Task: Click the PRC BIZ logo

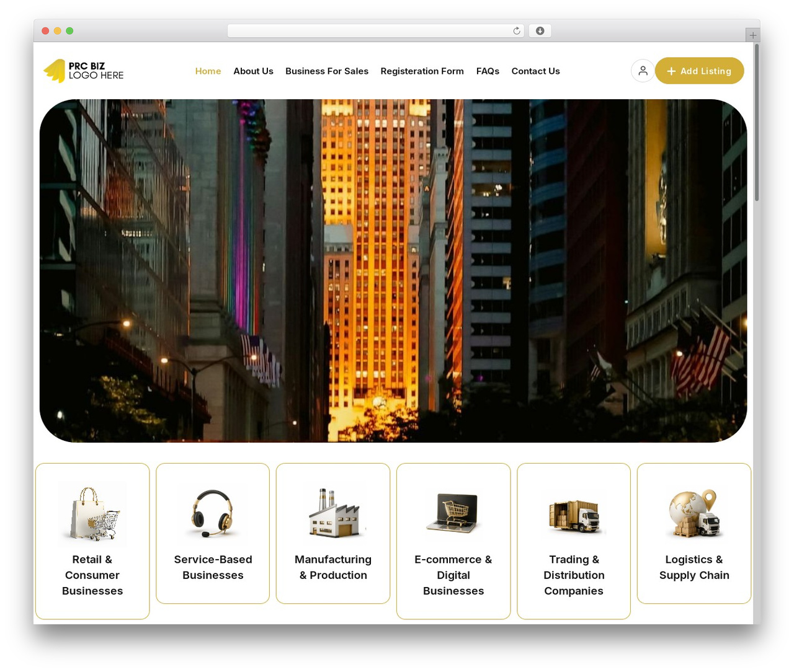Action: coord(84,71)
